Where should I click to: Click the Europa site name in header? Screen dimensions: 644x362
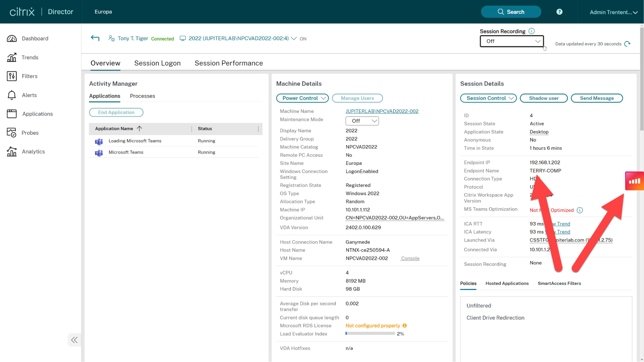point(103,12)
